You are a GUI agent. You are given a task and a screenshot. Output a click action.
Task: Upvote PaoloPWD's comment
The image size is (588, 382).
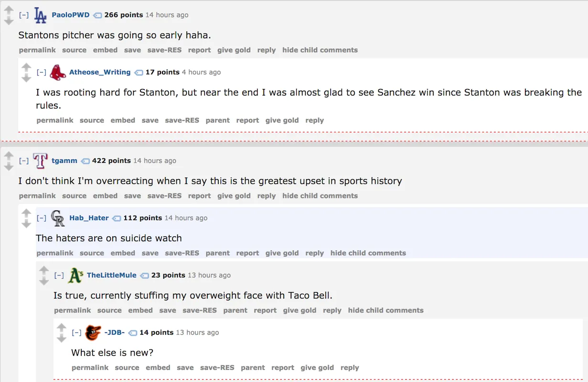pyautogui.click(x=9, y=10)
